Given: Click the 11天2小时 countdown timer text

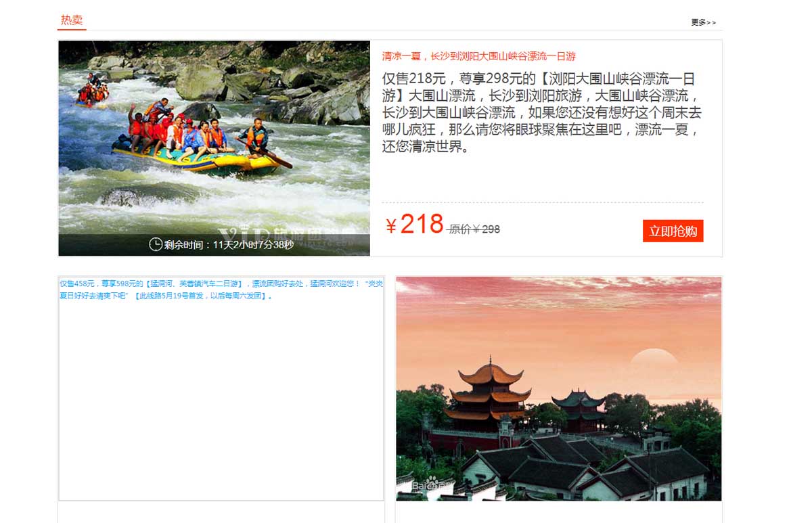Looking at the screenshot, I should pyautogui.click(x=253, y=245).
